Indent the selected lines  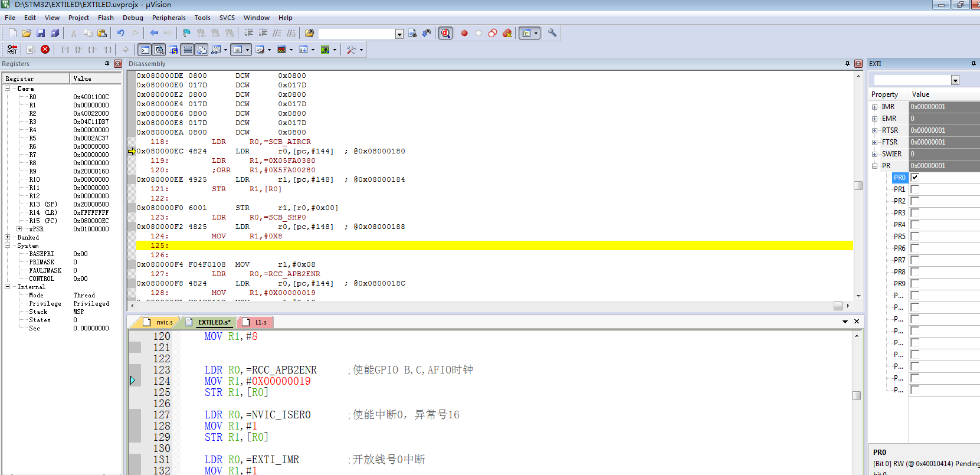pos(248,33)
